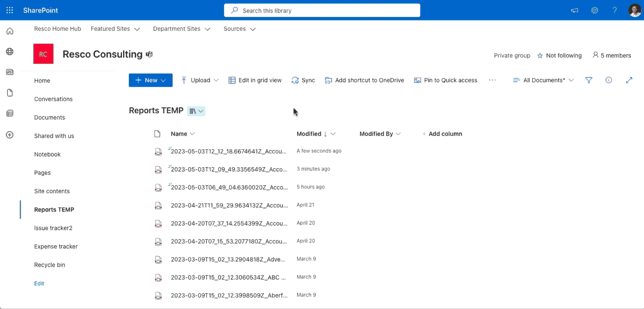Open file 2023-03-09T15_02_12.3060534Z_ABC
Image resolution: width=644 pixels, height=309 pixels.
[228, 278]
